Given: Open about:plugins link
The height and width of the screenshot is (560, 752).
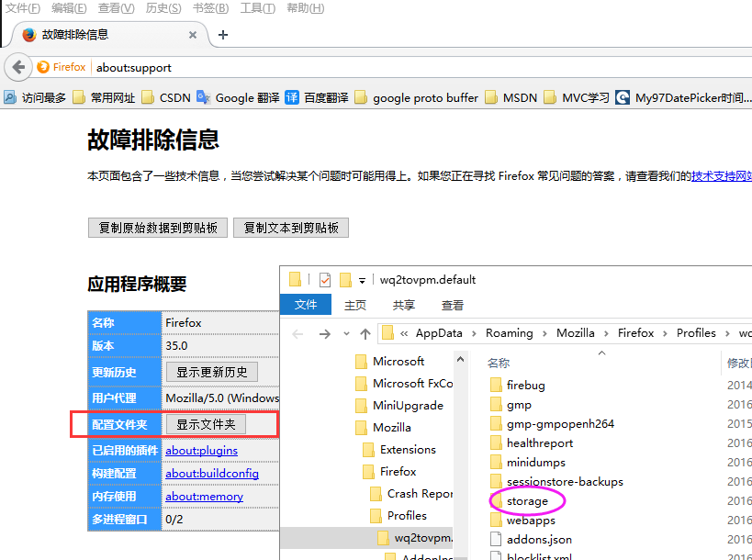Looking at the screenshot, I should click(x=201, y=451).
